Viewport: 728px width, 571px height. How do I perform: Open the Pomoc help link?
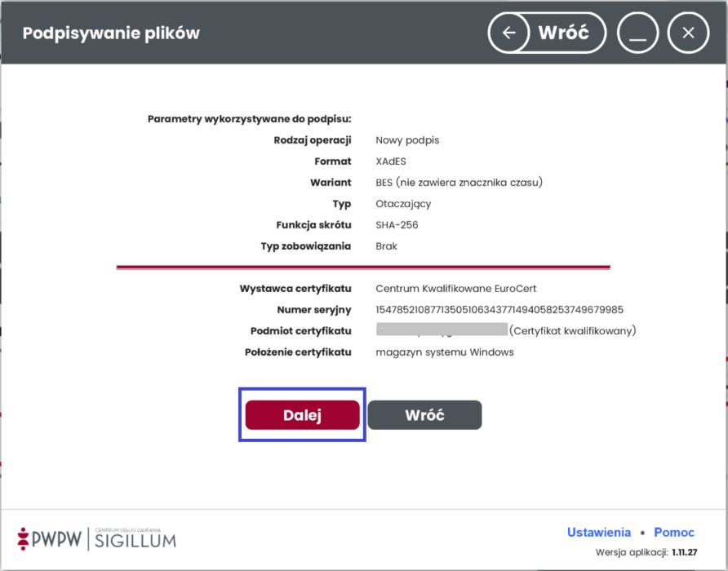click(674, 532)
